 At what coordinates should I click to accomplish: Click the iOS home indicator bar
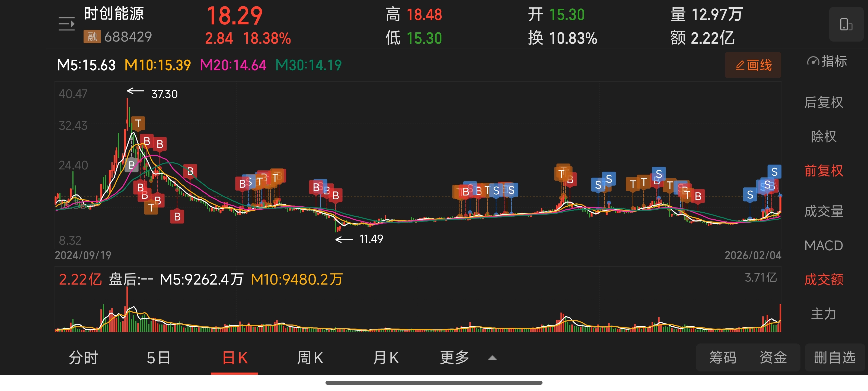point(434,383)
